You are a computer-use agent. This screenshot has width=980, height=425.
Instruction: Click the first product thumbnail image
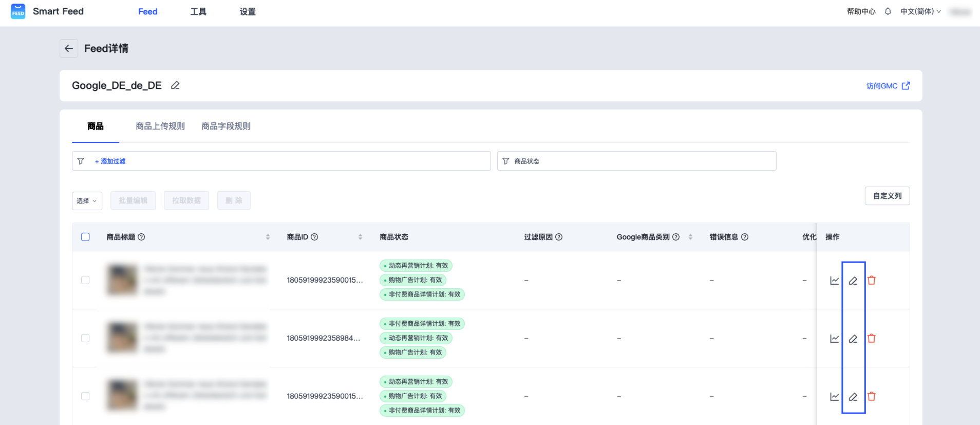[122, 280]
